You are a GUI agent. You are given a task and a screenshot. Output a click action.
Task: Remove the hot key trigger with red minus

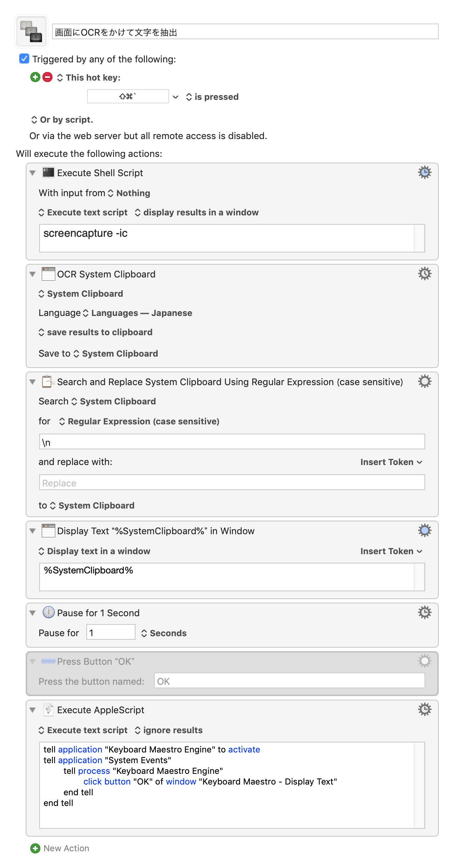pyautogui.click(x=47, y=77)
